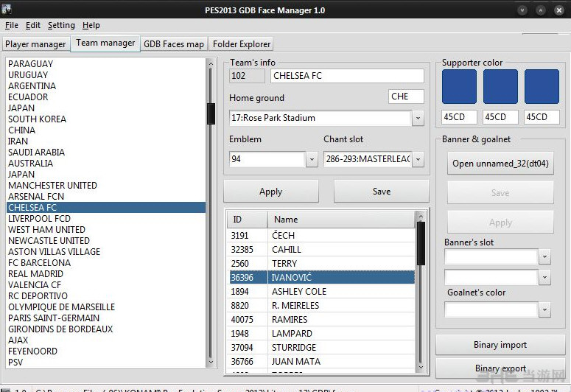This screenshot has width=571, height=392.
Task: Select player ASHLEY COLE row
Action: click(x=321, y=292)
